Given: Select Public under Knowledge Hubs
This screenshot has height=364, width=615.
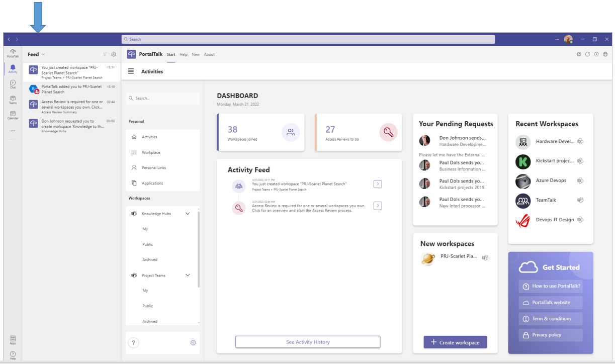Looking at the screenshot, I should 147,244.
